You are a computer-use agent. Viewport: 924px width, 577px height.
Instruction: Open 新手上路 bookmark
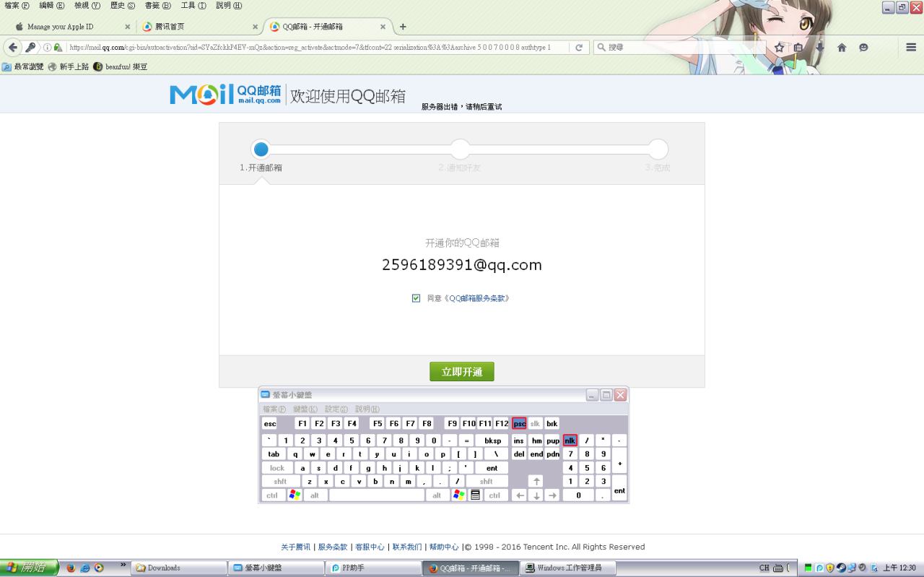point(69,66)
